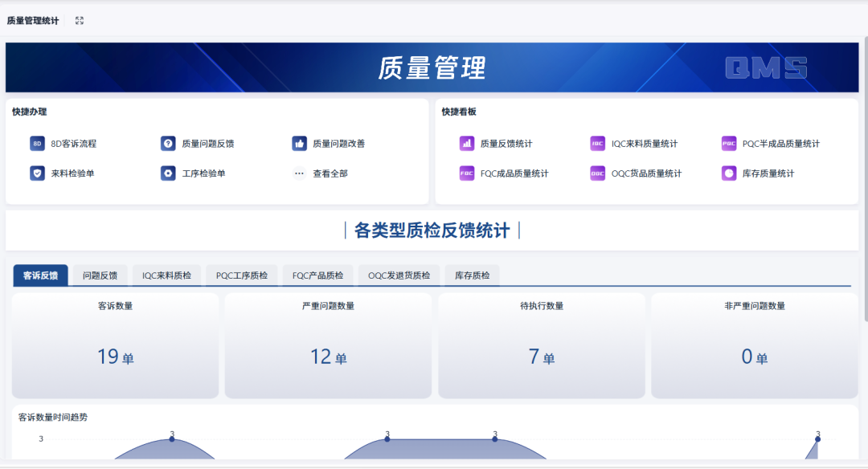The width and height of the screenshot is (868, 469).
Task: Click the 工序检验单 icon
Action: [x=168, y=173]
